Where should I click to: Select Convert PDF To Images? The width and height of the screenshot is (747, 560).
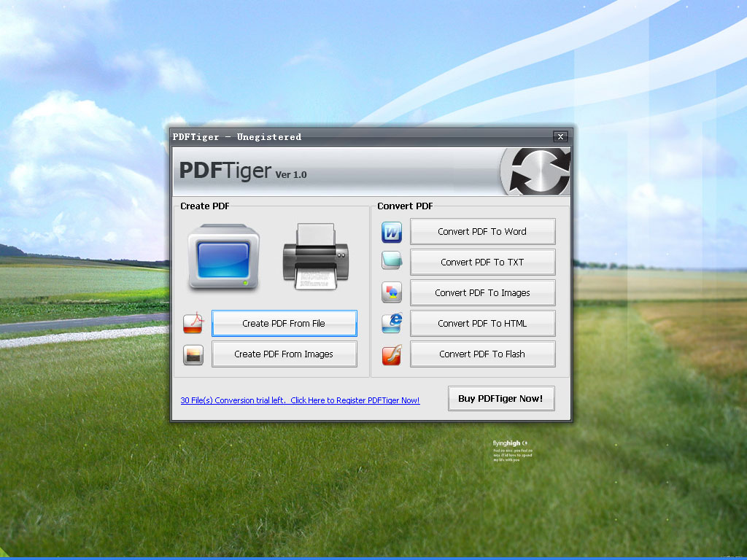point(482,292)
